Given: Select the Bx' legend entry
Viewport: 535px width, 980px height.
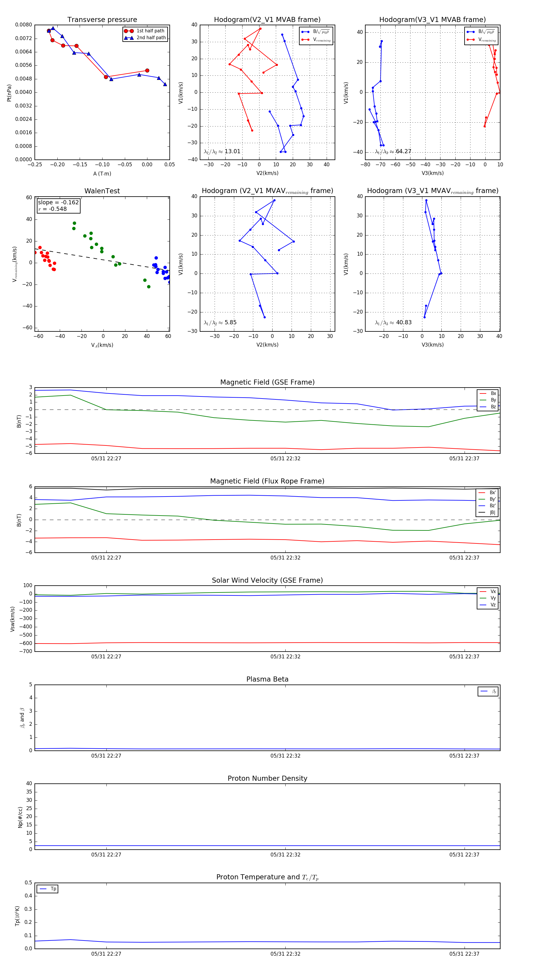Looking at the screenshot, I should click(487, 492).
